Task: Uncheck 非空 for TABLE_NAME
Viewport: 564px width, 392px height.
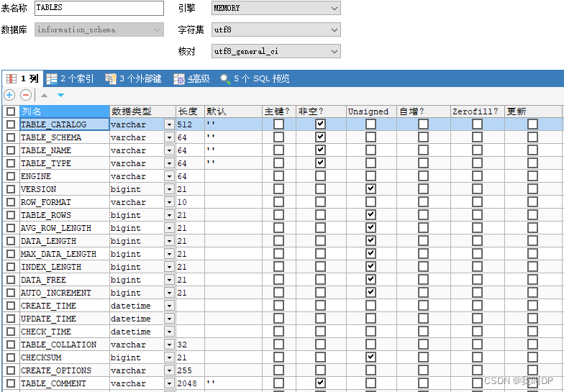Action: point(320,150)
